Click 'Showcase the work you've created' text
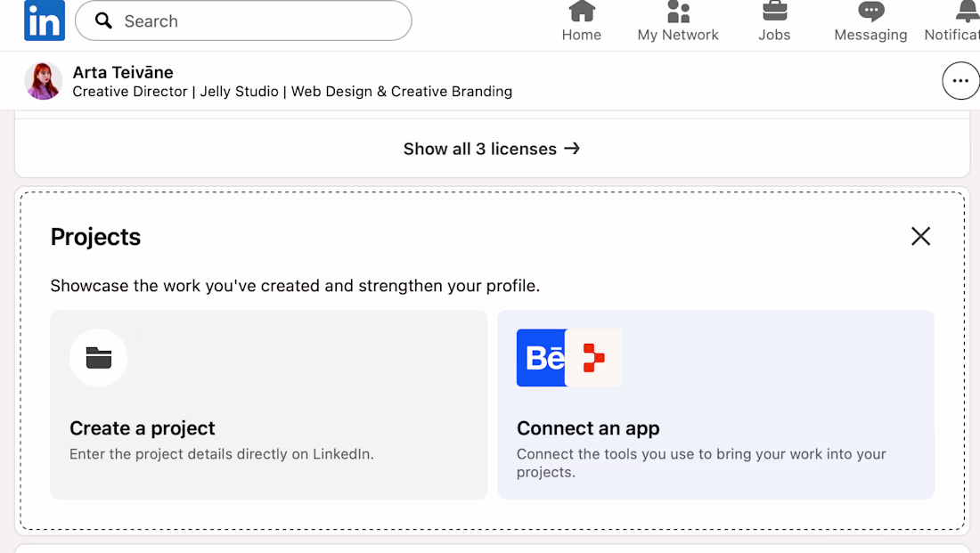The height and width of the screenshot is (553, 980). pyautogui.click(x=295, y=286)
